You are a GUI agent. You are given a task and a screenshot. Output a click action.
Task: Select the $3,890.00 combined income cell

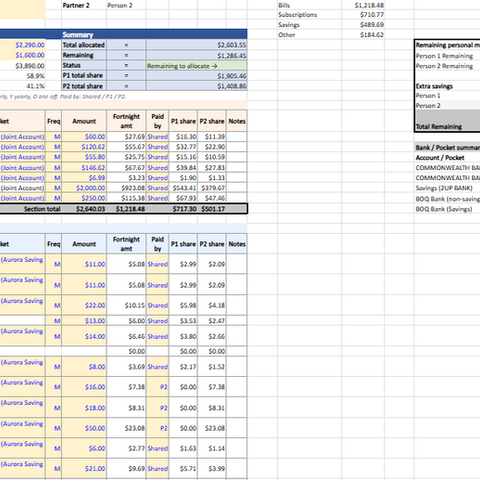tap(23, 66)
